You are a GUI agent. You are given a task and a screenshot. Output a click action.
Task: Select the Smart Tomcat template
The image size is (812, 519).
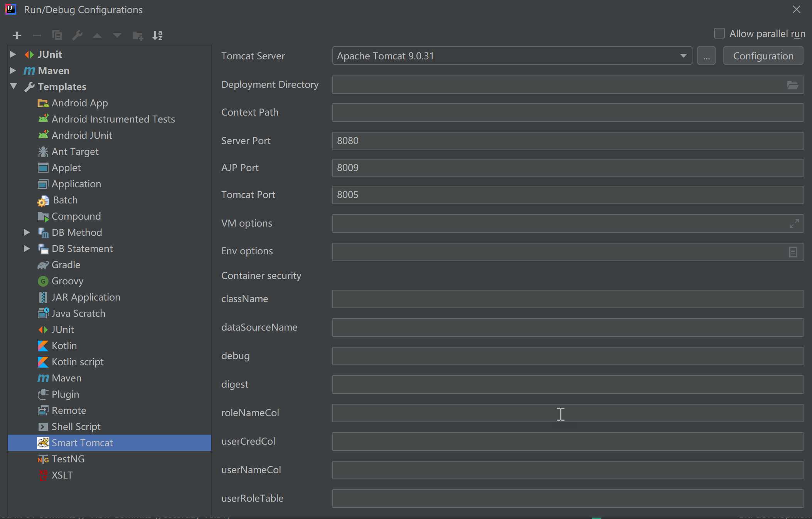click(110, 443)
